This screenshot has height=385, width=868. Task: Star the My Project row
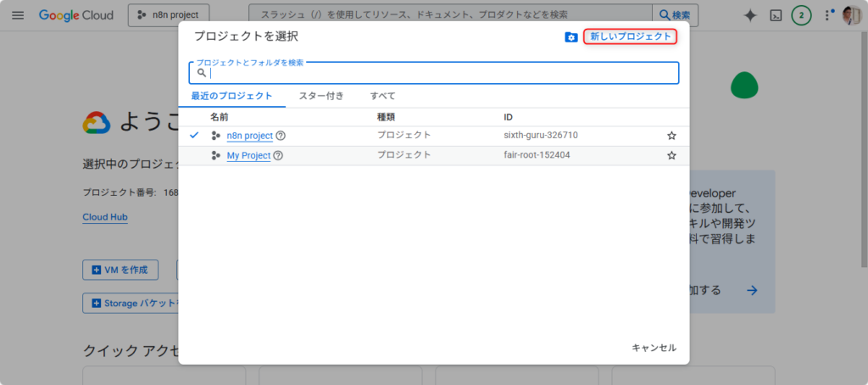click(671, 156)
